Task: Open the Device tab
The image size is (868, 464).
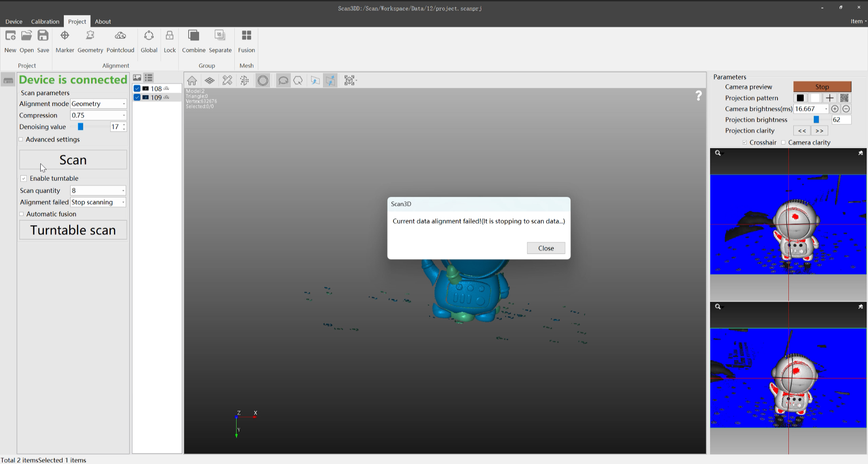Action: click(x=14, y=21)
